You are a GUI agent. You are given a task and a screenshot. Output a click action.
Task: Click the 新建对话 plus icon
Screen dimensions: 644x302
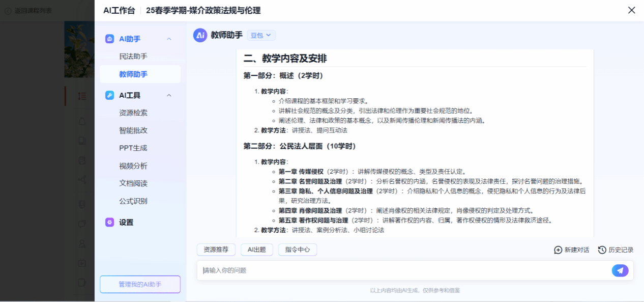(x=558, y=250)
